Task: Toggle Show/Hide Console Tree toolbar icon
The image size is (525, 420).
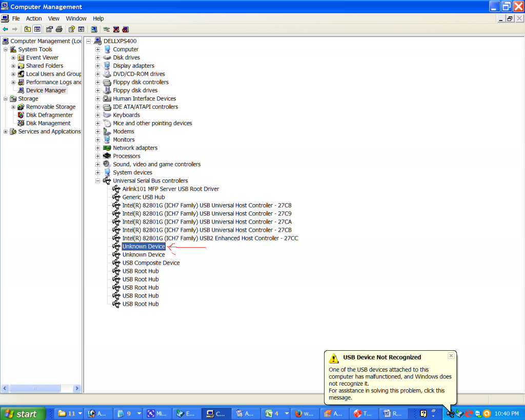Action: point(37,29)
